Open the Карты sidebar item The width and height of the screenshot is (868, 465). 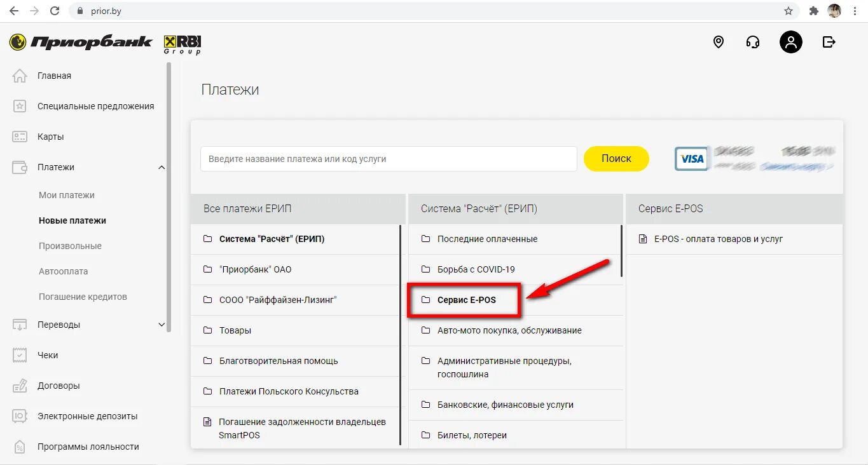(x=51, y=137)
